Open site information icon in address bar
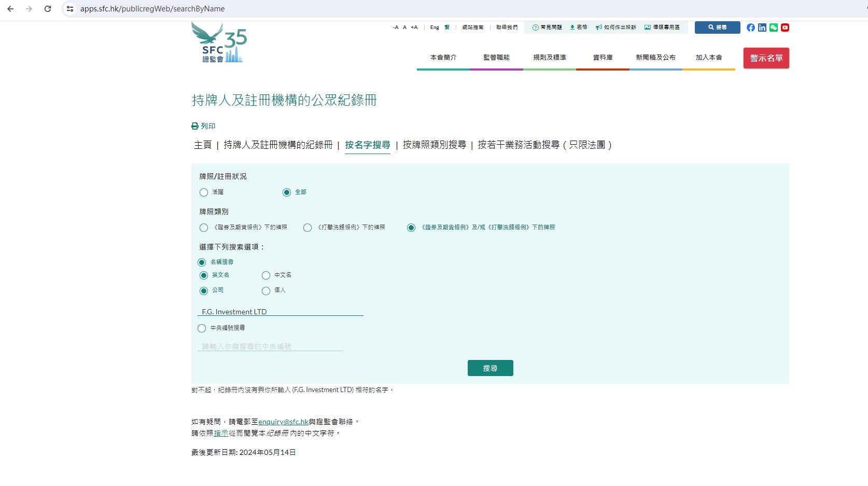Viewport: 868px width, 486px height. point(70,9)
